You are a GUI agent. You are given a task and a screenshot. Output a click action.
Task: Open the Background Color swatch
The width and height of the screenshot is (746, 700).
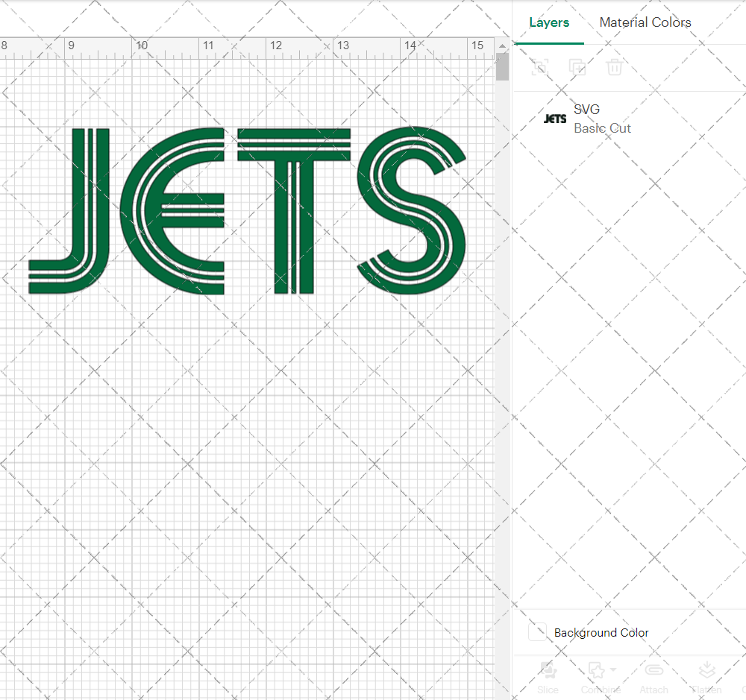(x=537, y=632)
